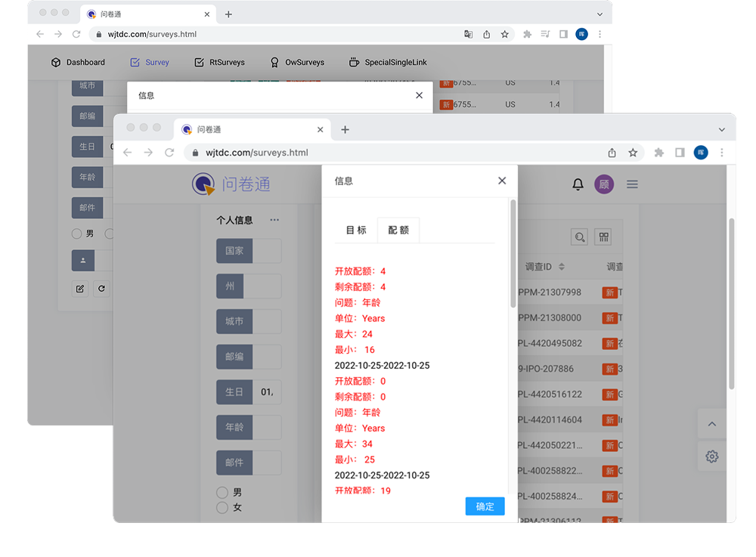Open browser menu dots in front window
Screen dimensions: 756x557
point(722,153)
